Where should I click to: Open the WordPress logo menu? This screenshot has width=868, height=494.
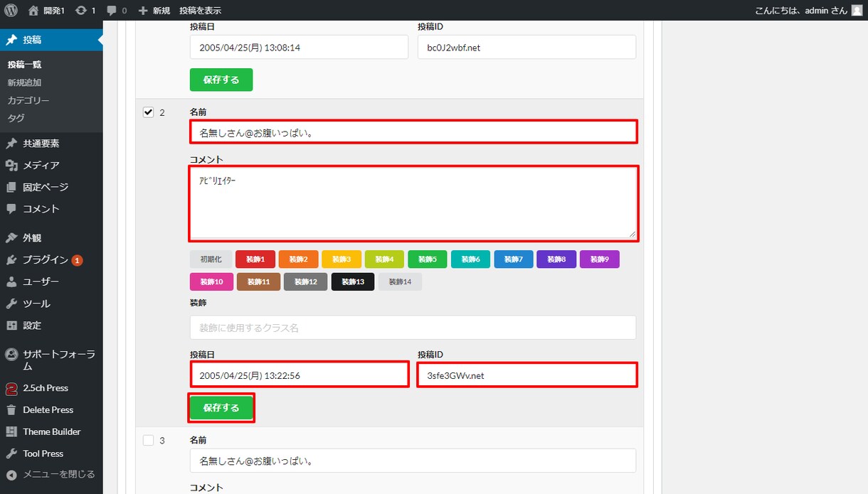click(x=11, y=10)
